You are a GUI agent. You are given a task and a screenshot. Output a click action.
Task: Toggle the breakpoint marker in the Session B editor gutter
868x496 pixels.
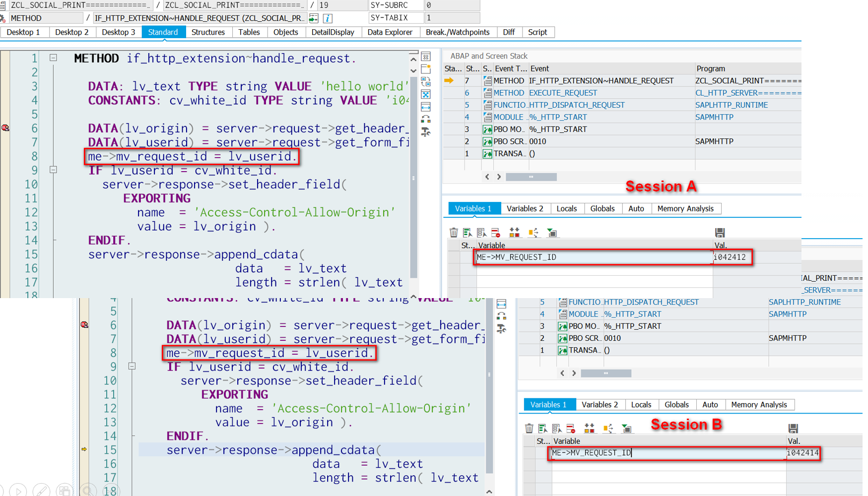pyautogui.click(x=84, y=325)
